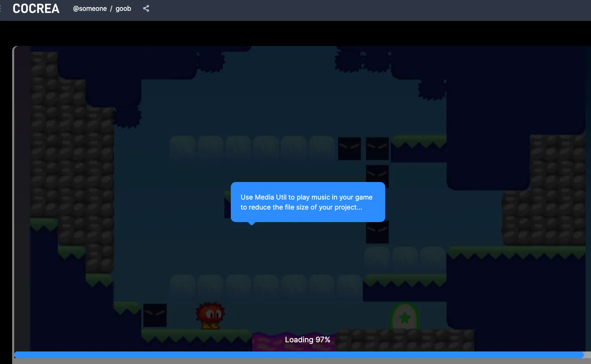This screenshot has width=591, height=364.
Task: Click the floating angry-eyes block above the ledge
Action: pyautogui.click(x=377, y=231)
